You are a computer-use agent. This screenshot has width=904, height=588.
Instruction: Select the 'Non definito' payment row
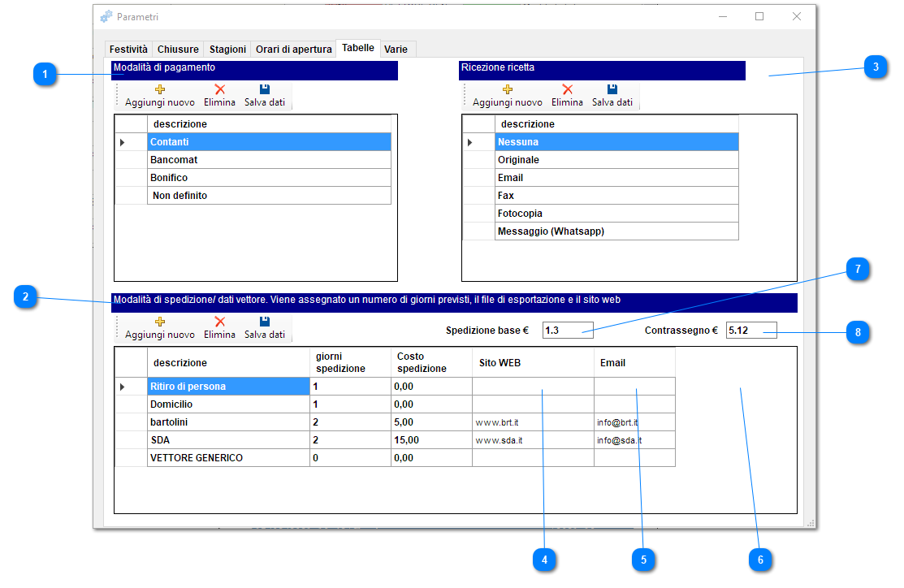[x=269, y=196]
